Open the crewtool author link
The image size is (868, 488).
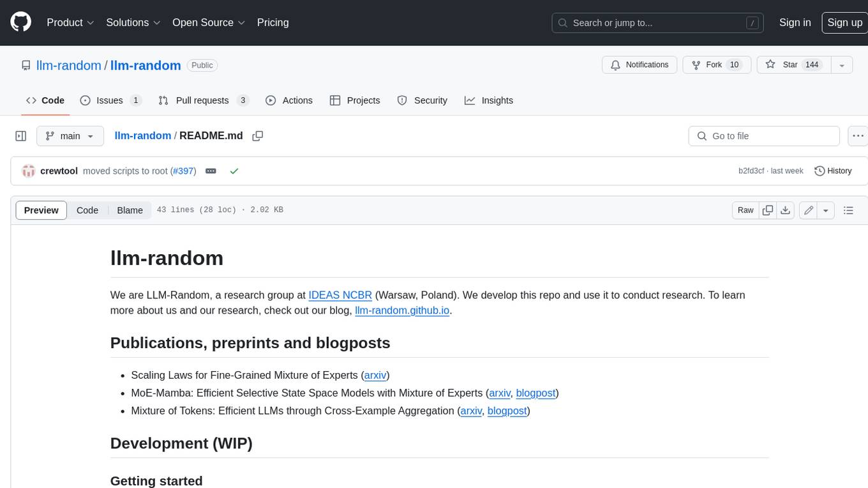pyautogui.click(x=59, y=171)
